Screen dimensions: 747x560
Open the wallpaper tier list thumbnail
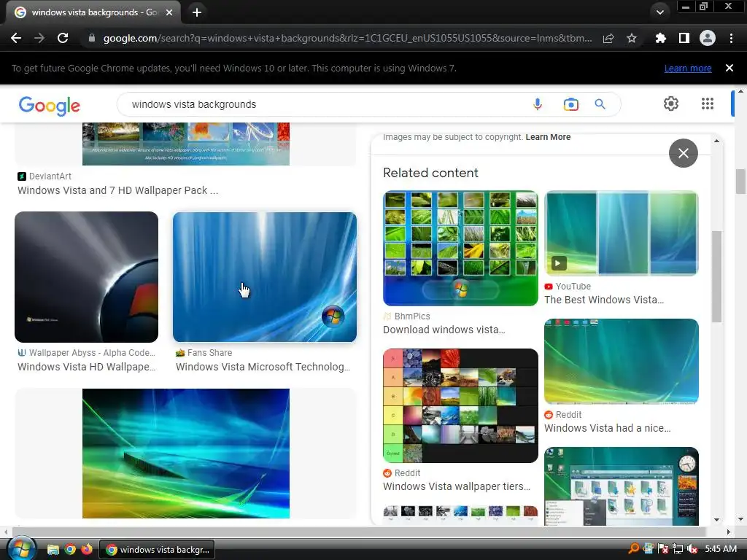point(460,405)
